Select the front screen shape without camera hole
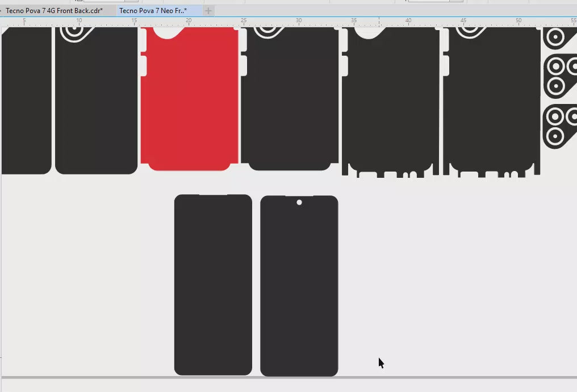Screen dimensions: 577x392 coord(213,284)
